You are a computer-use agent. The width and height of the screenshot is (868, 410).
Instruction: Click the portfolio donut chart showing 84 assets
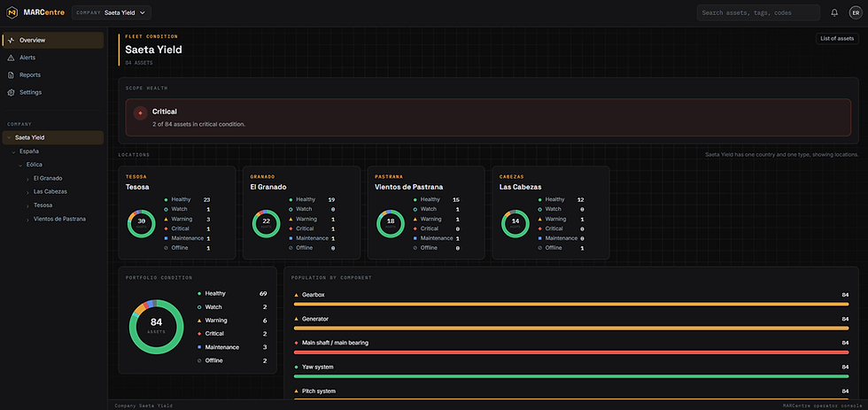[156, 327]
